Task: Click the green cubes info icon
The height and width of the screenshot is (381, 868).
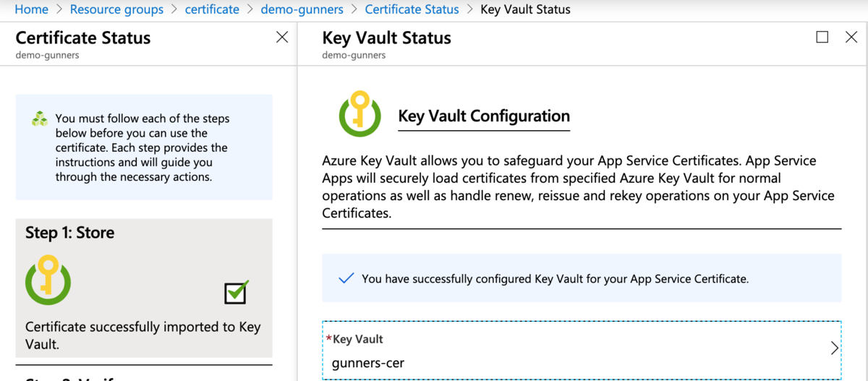Action: pos(39,119)
